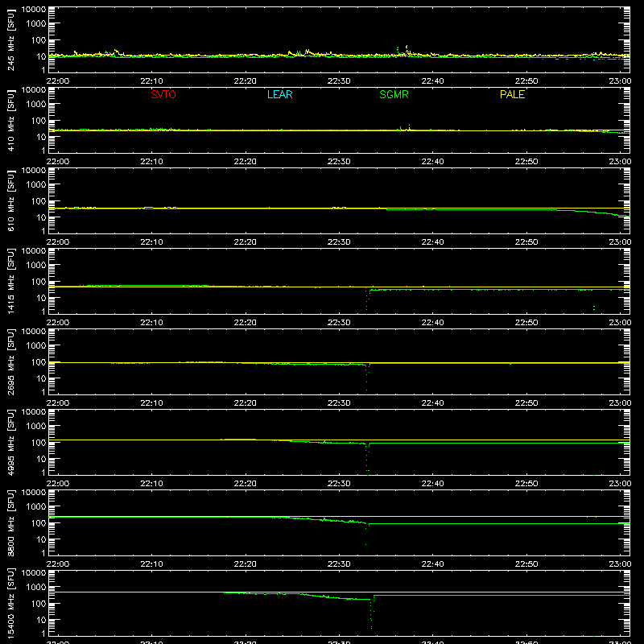
Task: Click the 10 y-axis value on the 15400 MHz plot
Action: tap(41, 620)
